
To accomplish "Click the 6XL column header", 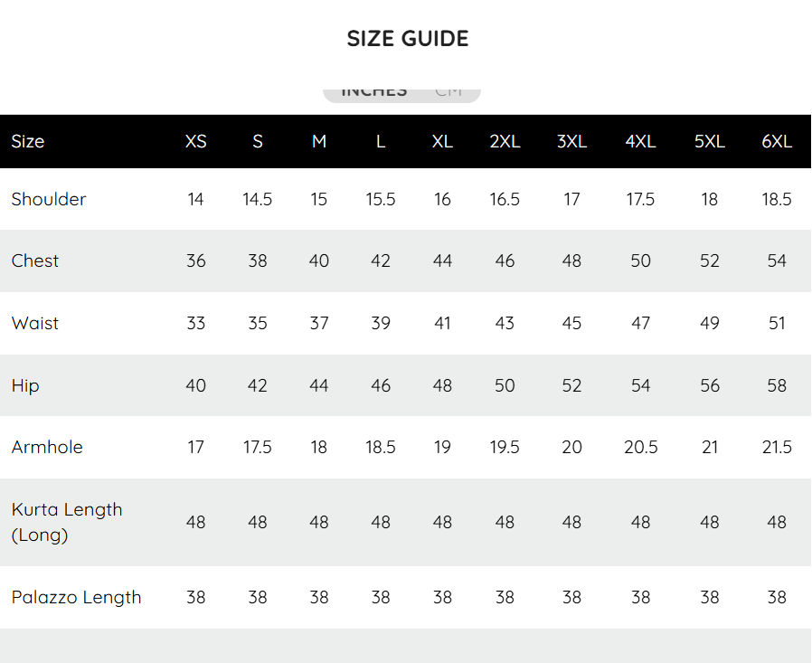I will tap(777, 142).
